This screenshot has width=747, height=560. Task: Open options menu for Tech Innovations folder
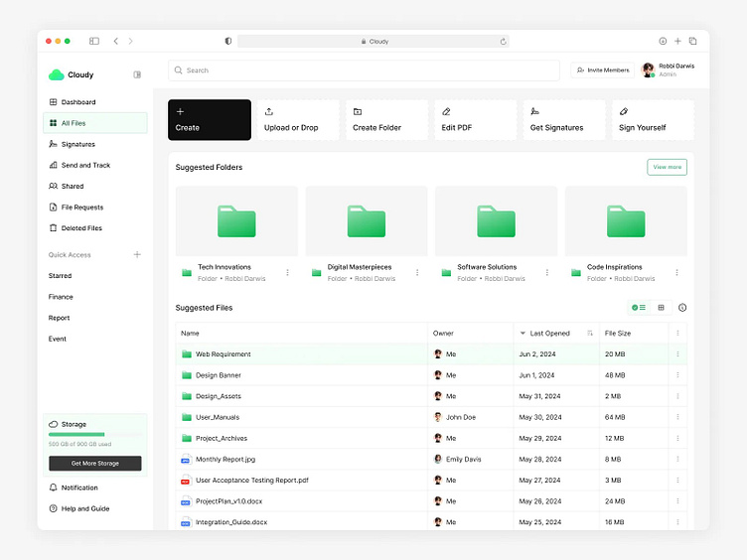[x=288, y=272]
